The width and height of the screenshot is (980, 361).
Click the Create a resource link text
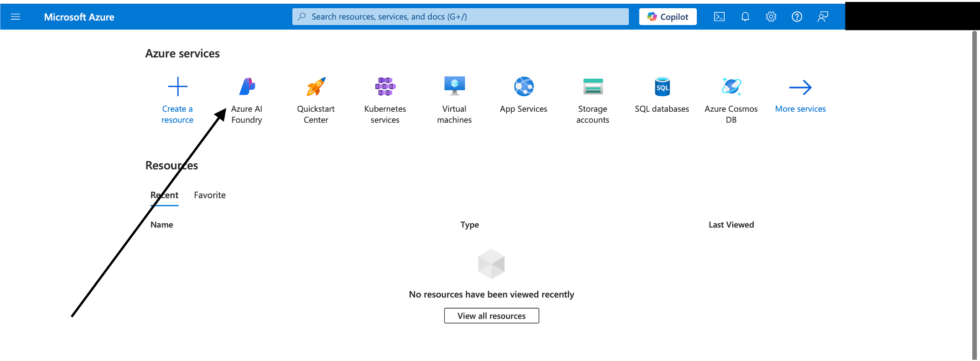coord(177,114)
